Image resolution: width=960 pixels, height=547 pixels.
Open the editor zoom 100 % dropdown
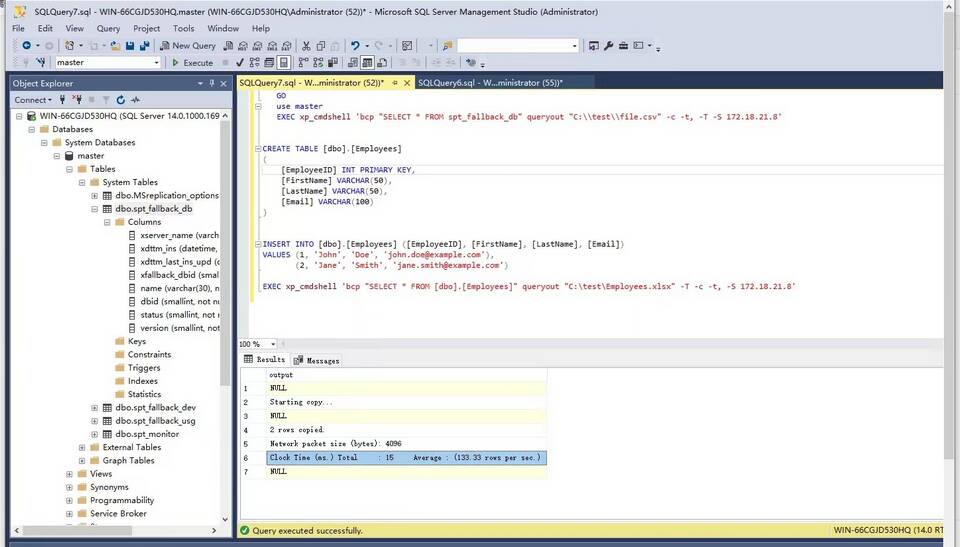[x=272, y=344]
